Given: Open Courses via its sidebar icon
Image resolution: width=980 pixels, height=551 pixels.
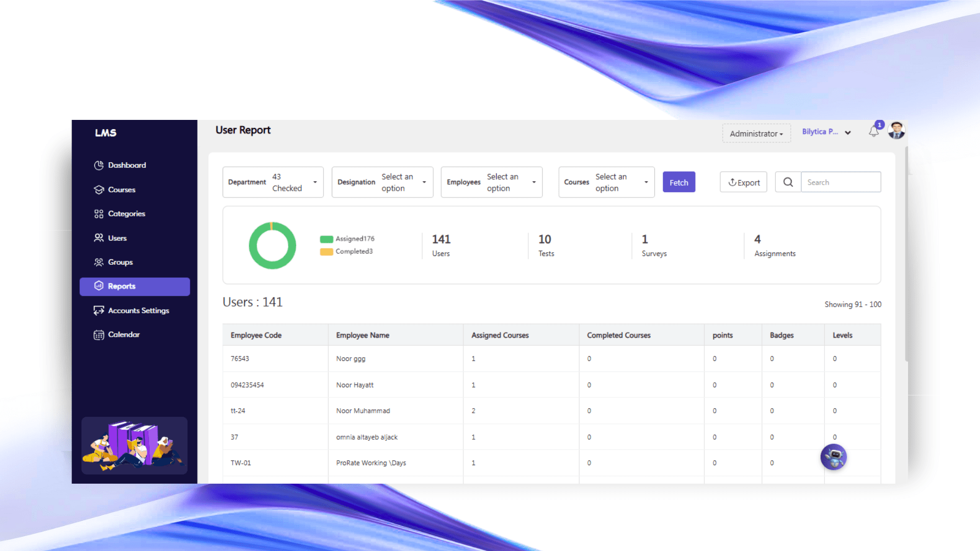Looking at the screenshot, I should click(x=99, y=190).
